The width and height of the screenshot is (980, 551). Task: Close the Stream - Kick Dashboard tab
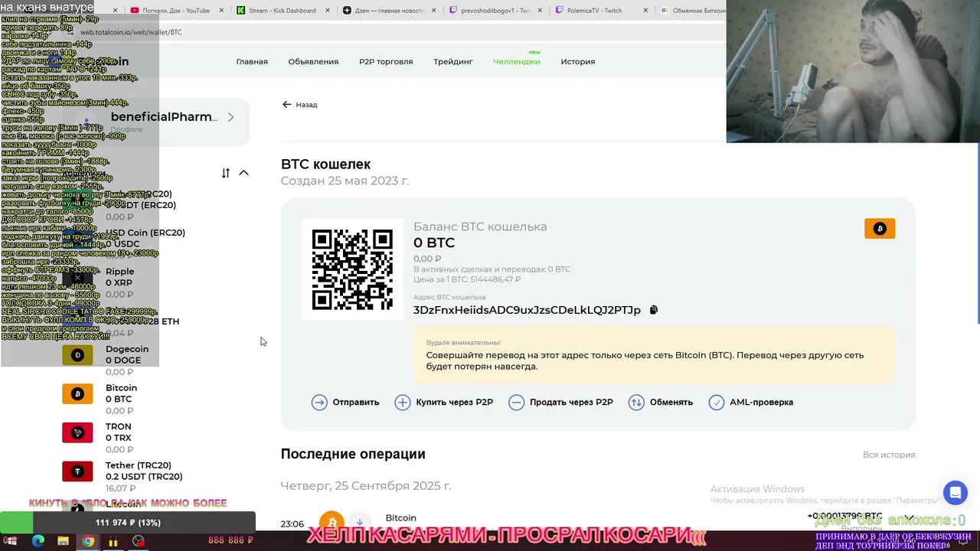(326, 11)
